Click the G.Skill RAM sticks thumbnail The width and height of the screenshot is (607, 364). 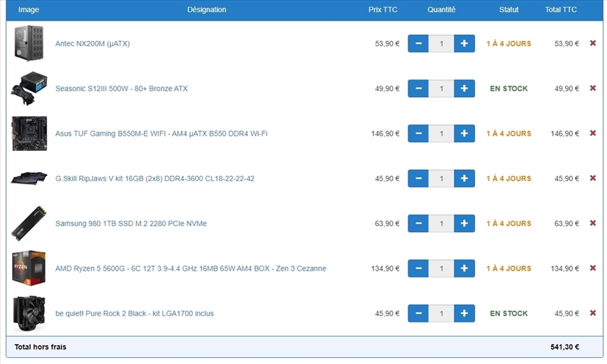pos(29,178)
